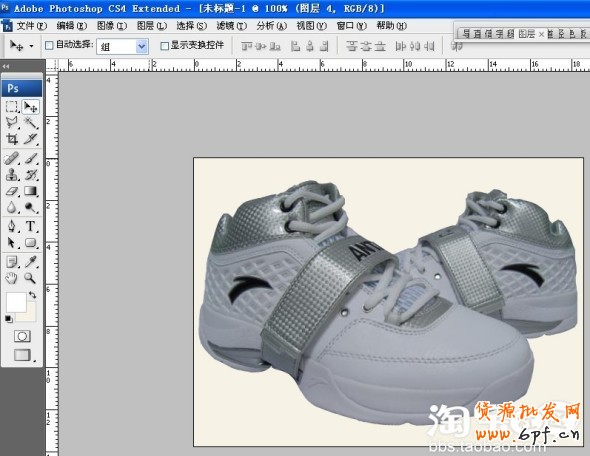Viewport: 590px width, 456px height.
Task: Open the 选择 menu
Action: (192, 26)
